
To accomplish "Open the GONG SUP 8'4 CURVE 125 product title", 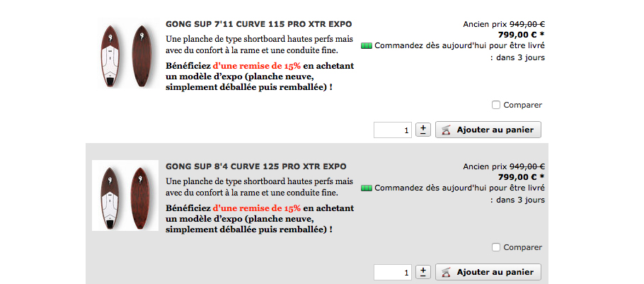I will 256,166.
